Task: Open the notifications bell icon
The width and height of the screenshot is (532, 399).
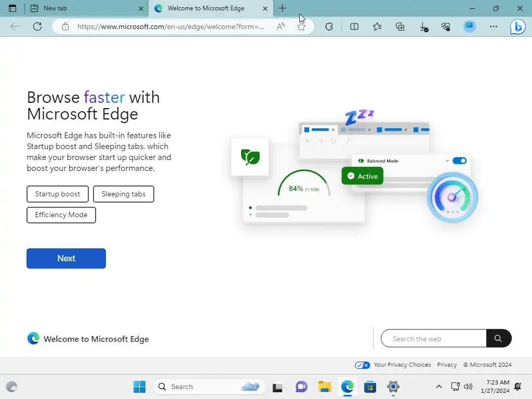Action: 518,387
